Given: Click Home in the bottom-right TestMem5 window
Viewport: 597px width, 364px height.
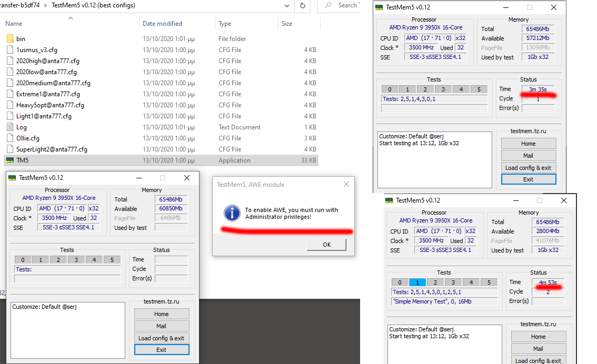Looking at the screenshot, I should pyautogui.click(x=539, y=337).
